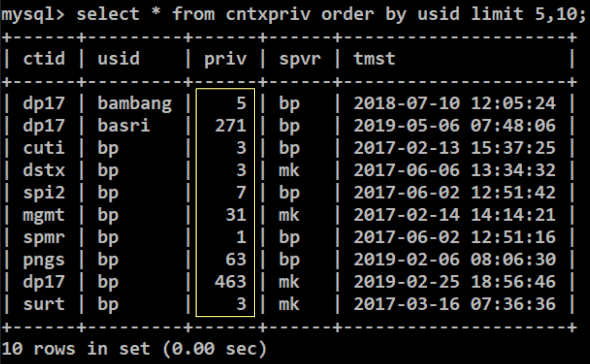
Task: Click the 'mysql>' command prompt
Action: [x=32, y=14]
